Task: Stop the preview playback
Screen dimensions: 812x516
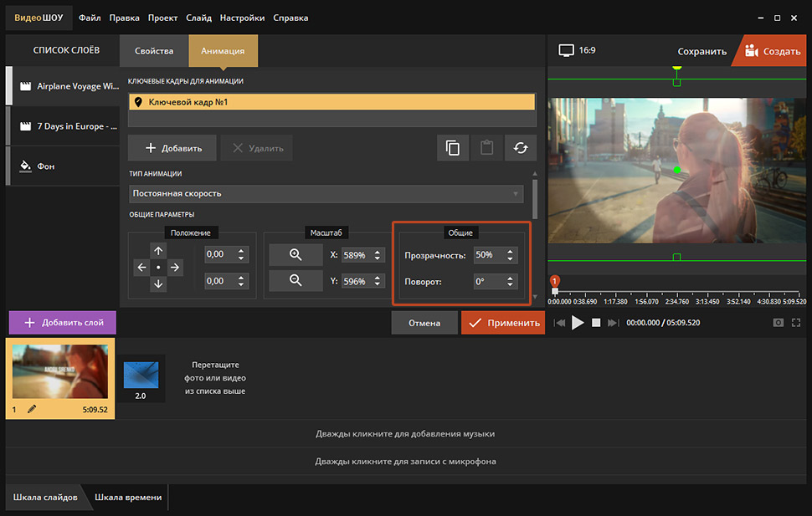Action: click(596, 323)
